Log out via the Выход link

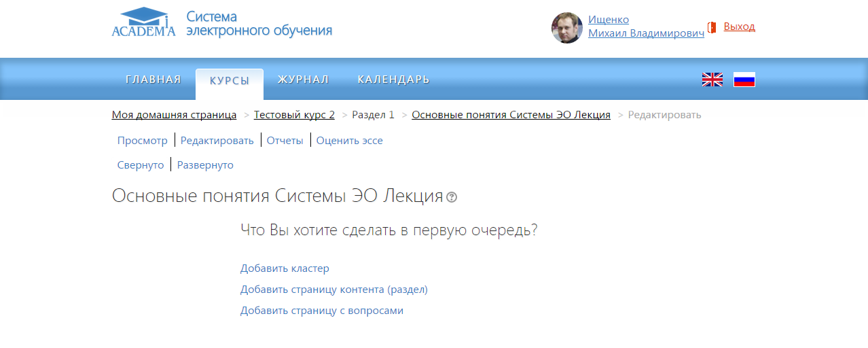tap(739, 27)
